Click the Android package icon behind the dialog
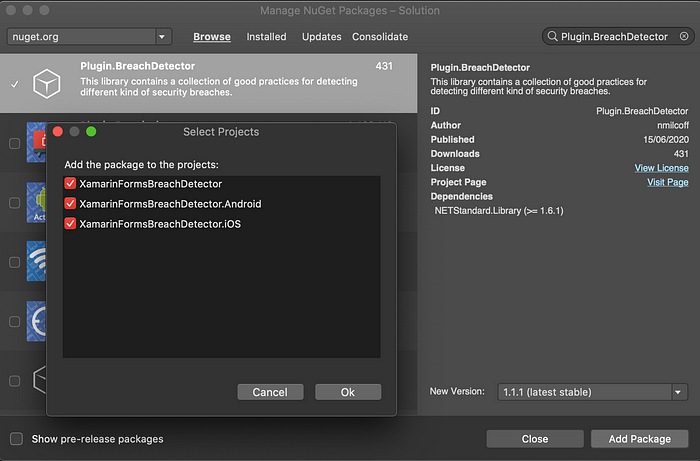Image resolution: width=700 pixels, height=461 pixels. pos(36,202)
